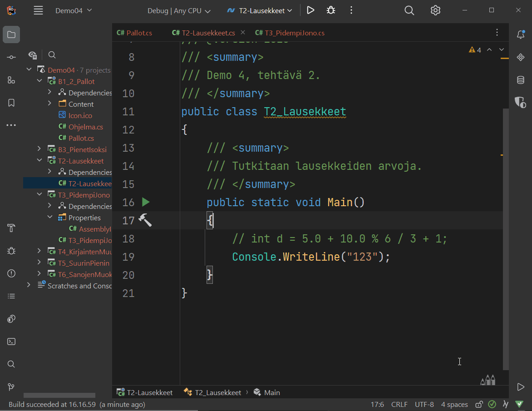This screenshot has height=411, width=532.
Task: Expand the B3_PienetIsoksi project node
Action: [x=39, y=149]
